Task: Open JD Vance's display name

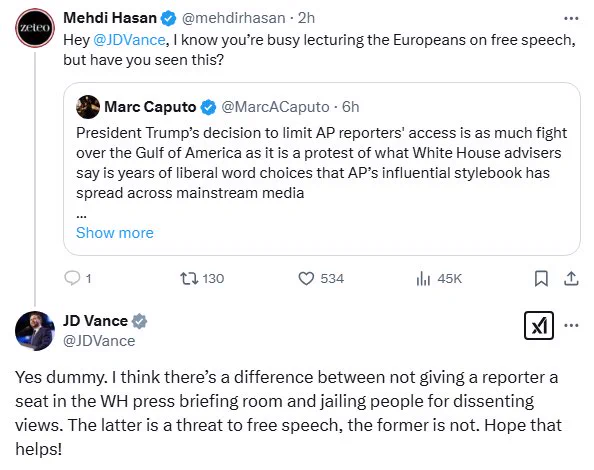Action: click(x=95, y=321)
